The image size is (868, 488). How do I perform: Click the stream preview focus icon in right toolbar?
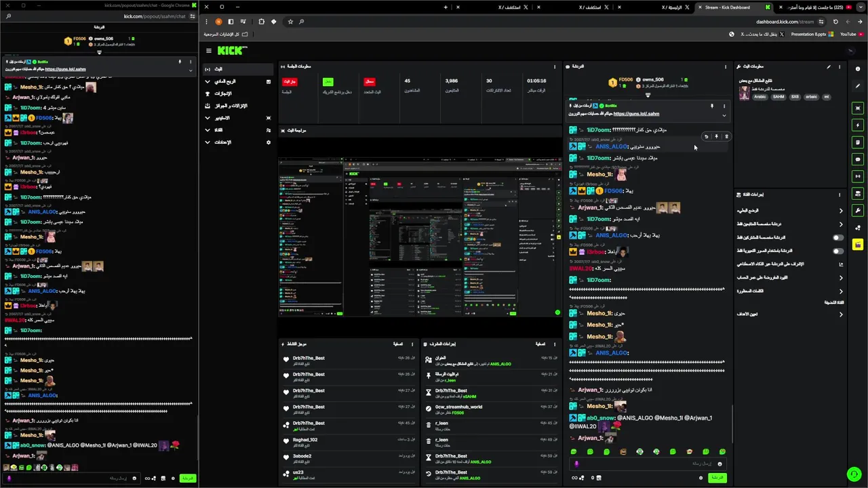tap(858, 108)
